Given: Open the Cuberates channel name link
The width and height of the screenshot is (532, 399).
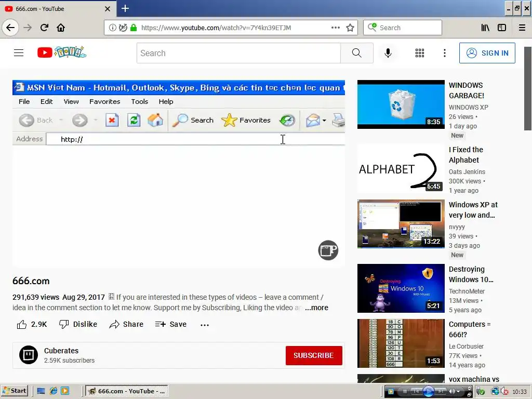Looking at the screenshot, I should [61, 351].
